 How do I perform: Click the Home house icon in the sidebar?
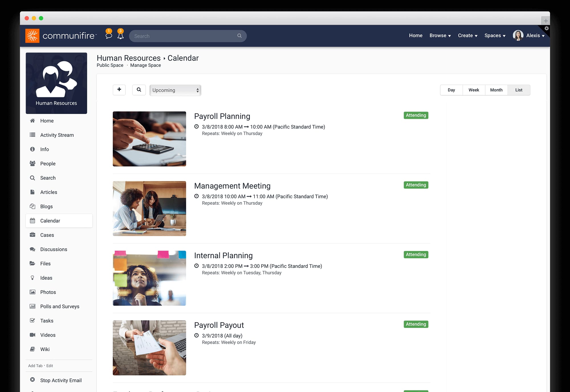(32, 121)
